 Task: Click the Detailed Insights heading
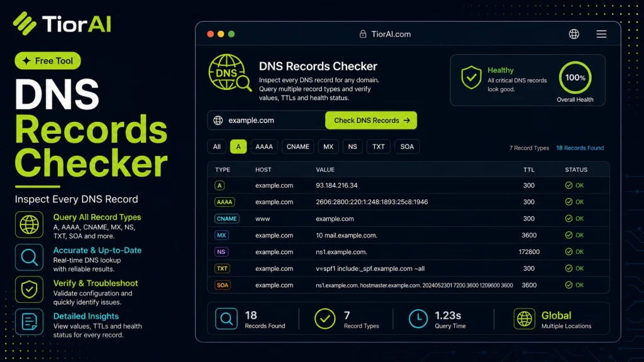(x=86, y=316)
